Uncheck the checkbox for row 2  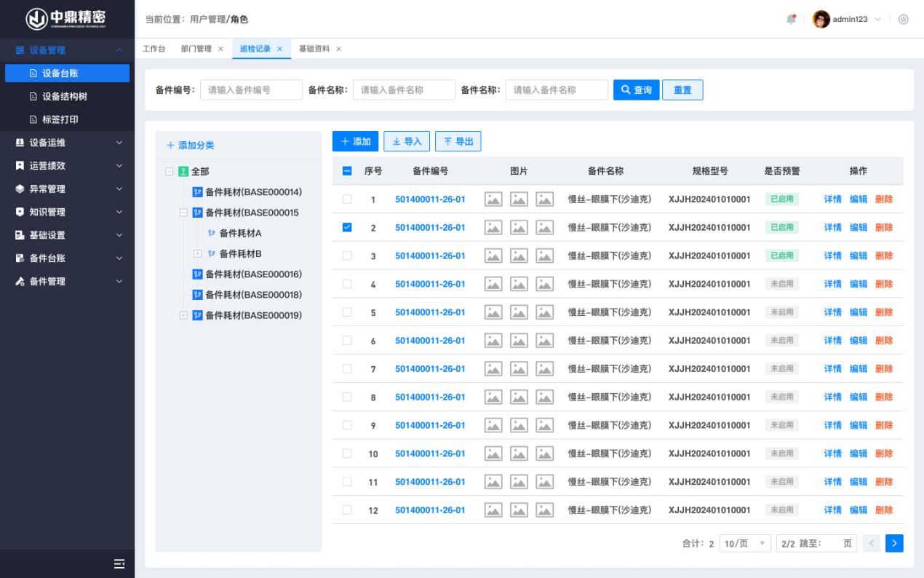coord(347,227)
